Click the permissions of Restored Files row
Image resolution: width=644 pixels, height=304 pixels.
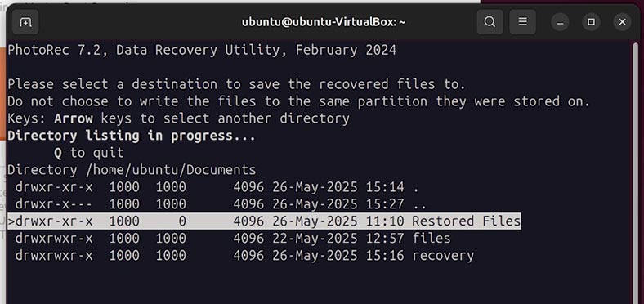coord(54,221)
